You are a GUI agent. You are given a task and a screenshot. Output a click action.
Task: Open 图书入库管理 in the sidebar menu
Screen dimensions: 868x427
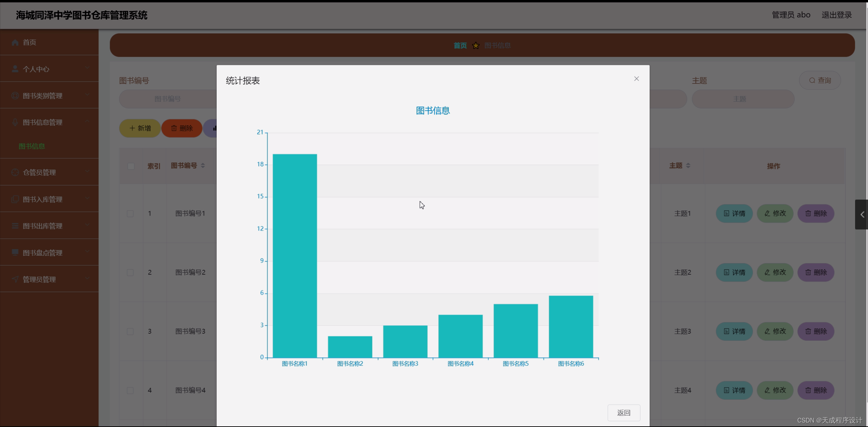tap(42, 199)
